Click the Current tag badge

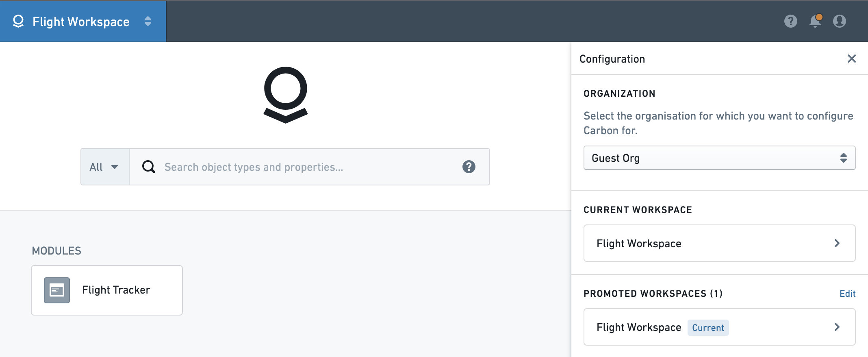708,328
